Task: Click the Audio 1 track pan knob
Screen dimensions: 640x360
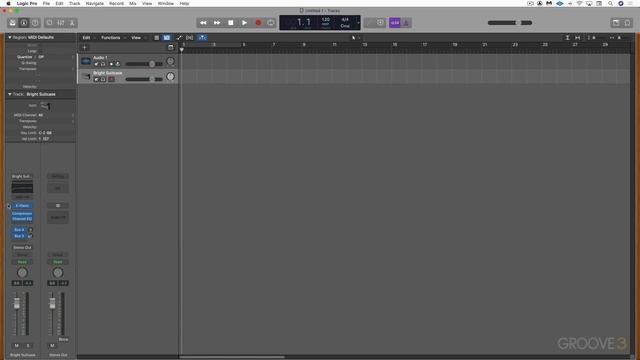Action: [171, 62]
